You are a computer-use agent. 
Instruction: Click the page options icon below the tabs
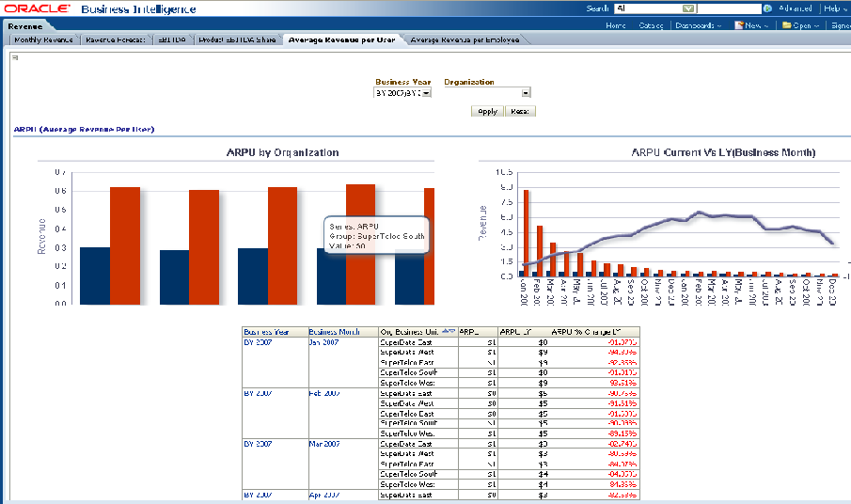click(15, 57)
